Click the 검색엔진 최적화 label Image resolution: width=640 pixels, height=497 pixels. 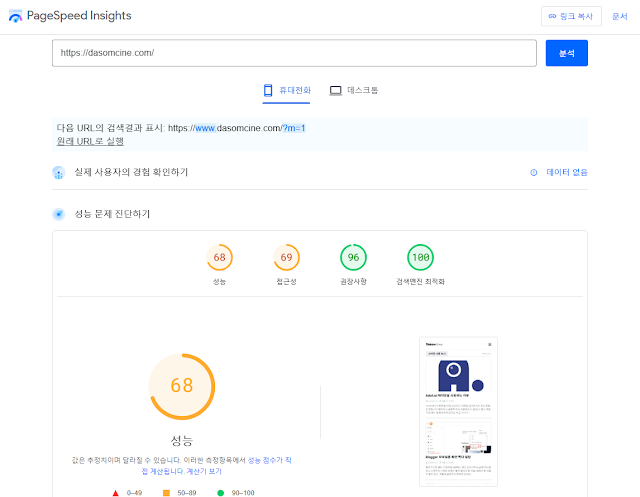(x=420, y=282)
